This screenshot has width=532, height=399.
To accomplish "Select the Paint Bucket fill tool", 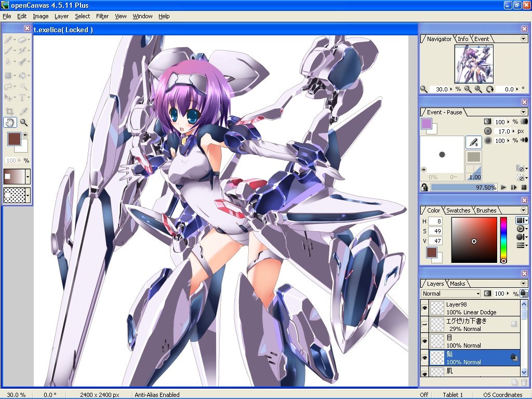I will coord(22,75).
